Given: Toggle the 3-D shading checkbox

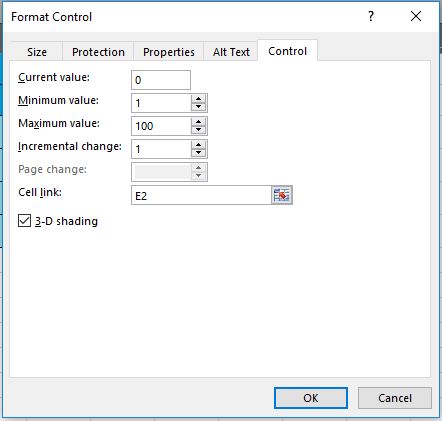Looking at the screenshot, I should coord(24,221).
